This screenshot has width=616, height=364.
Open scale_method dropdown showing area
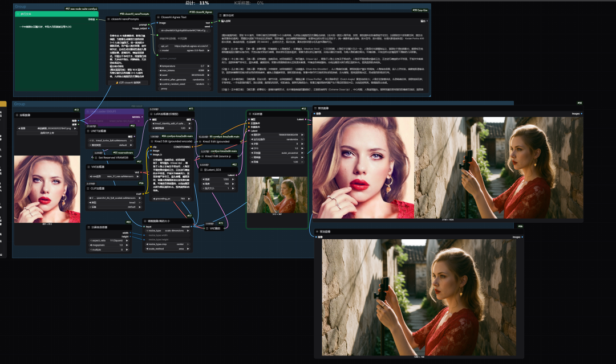click(x=168, y=249)
